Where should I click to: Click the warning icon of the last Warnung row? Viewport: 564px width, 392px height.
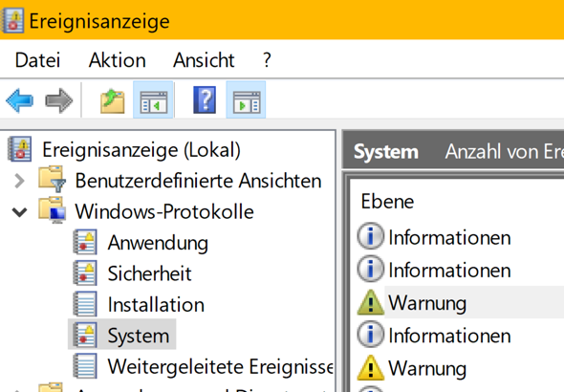coord(371,367)
